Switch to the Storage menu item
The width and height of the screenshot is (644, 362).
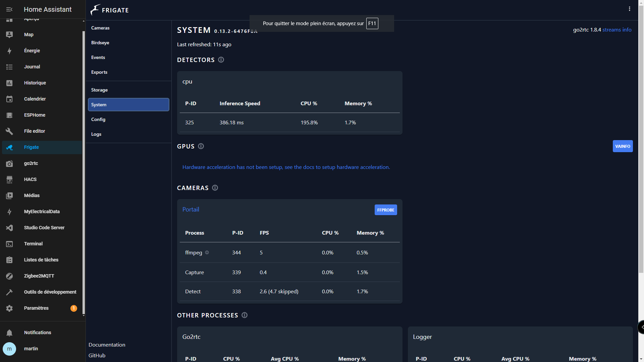coord(99,90)
